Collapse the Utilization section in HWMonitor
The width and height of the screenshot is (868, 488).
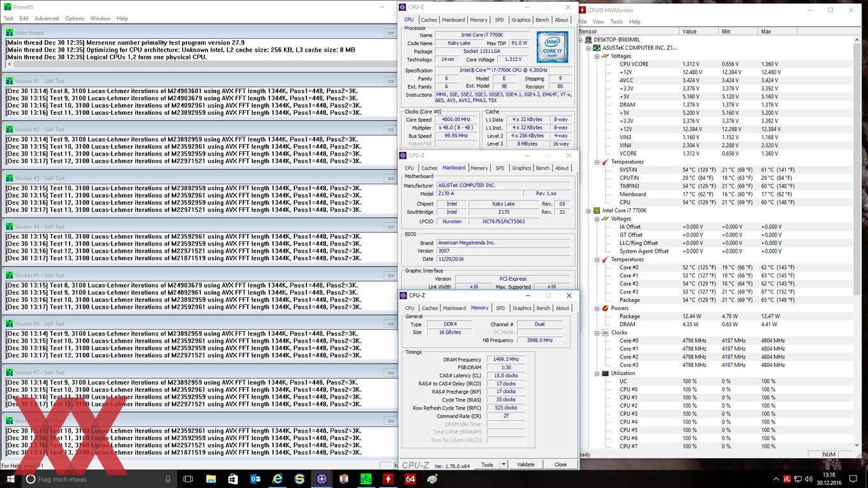[597, 373]
